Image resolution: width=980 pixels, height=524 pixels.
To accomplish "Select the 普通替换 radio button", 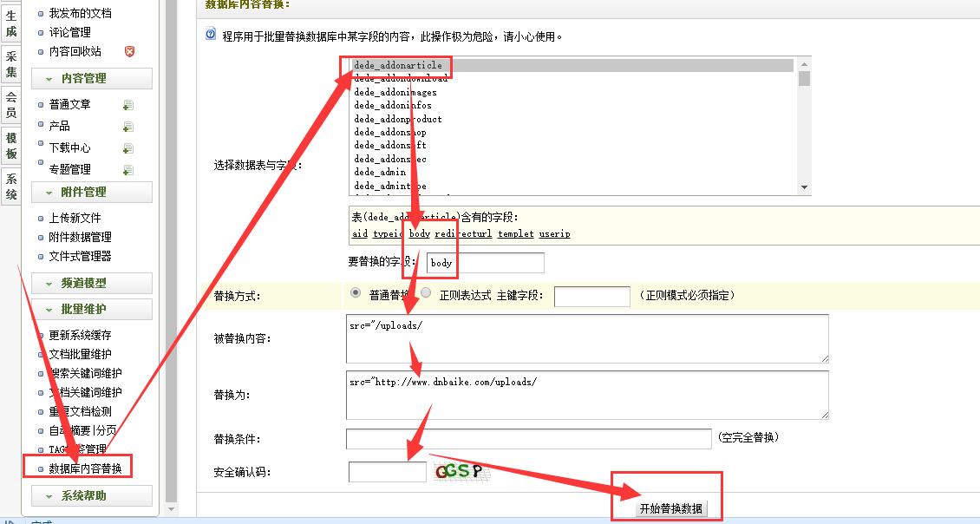I will point(356,293).
